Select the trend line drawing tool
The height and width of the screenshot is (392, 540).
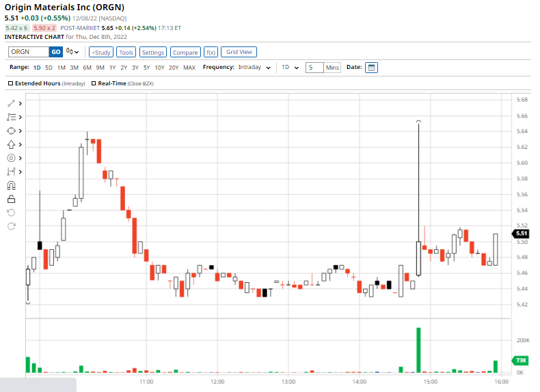[x=12, y=103]
